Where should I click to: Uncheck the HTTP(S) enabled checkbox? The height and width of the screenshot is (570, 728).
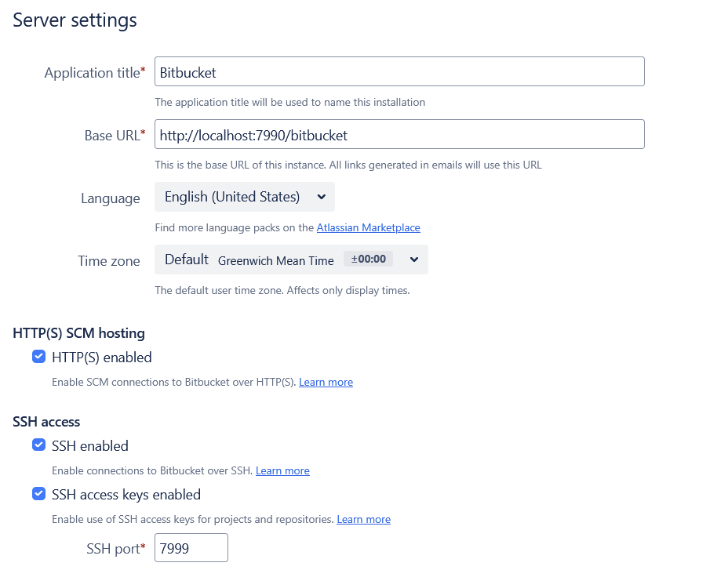pos(39,357)
